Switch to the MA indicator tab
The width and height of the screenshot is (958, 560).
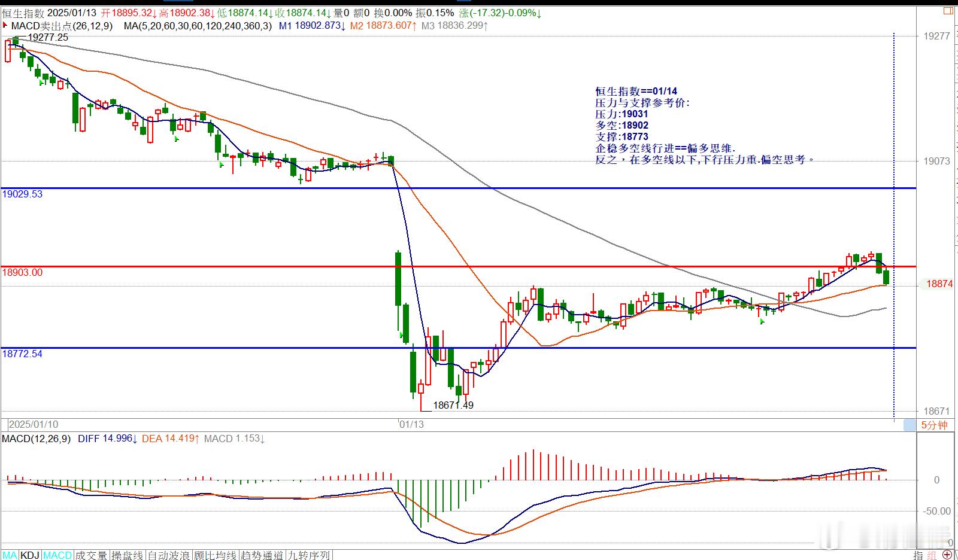(x=10, y=555)
